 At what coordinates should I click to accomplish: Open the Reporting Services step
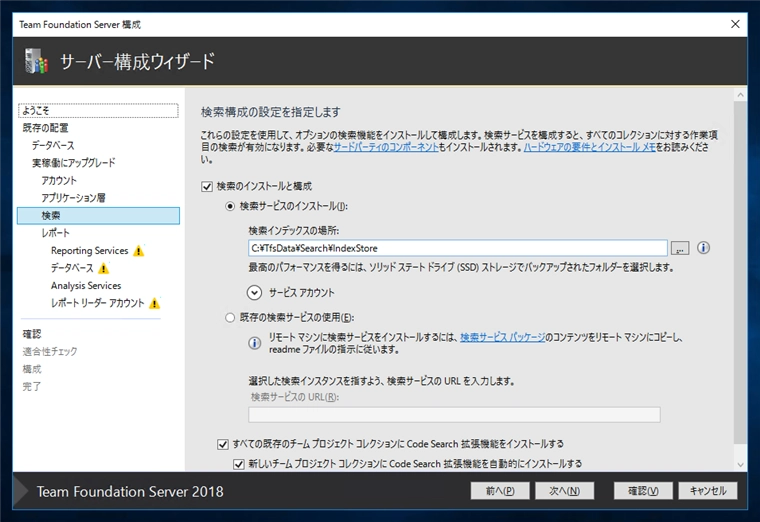tap(90, 251)
